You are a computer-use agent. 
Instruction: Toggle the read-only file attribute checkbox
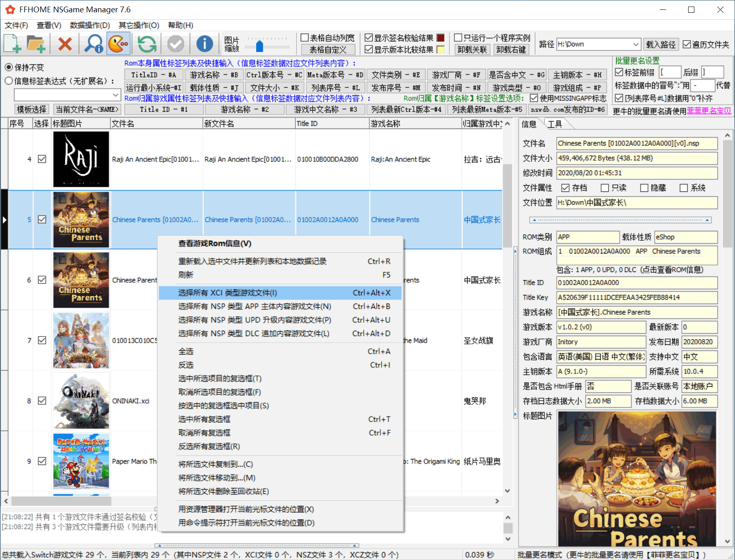(x=604, y=188)
